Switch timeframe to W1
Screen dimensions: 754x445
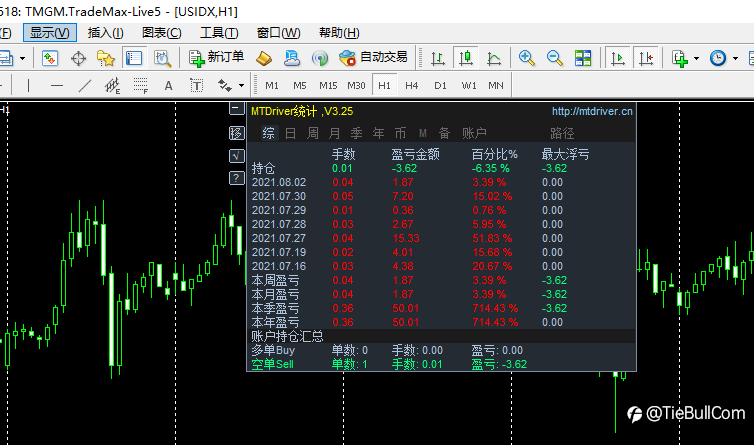469,86
